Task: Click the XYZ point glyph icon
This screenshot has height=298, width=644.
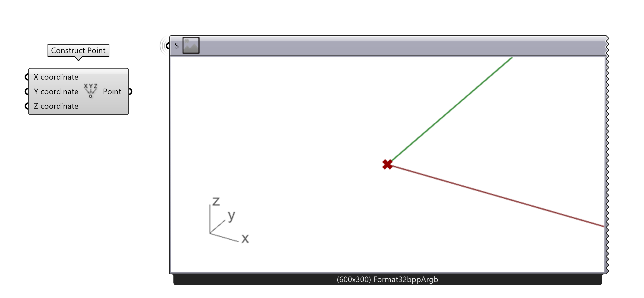Action: point(91,91)
